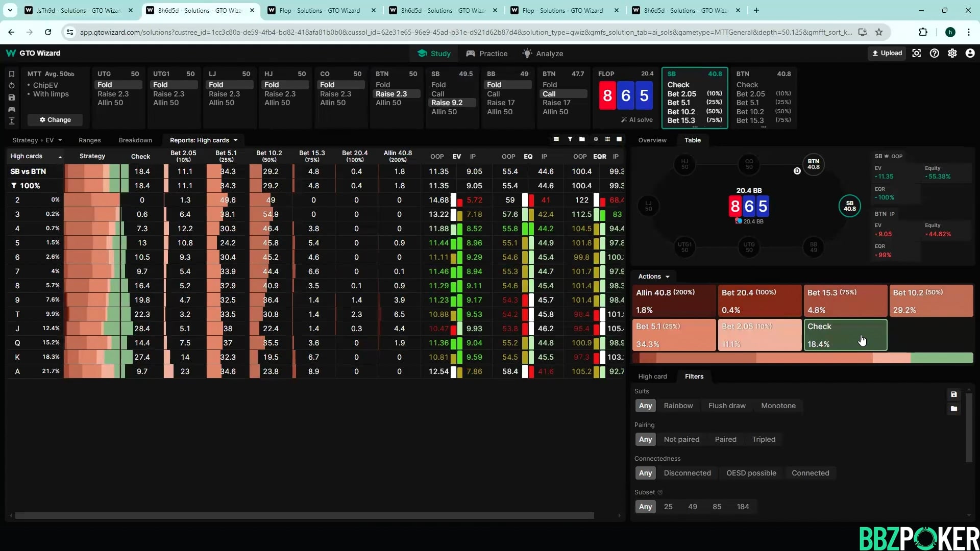Select the Rainbow suits filter
This screenshot has height=551, width=980.
coord(678,406)
